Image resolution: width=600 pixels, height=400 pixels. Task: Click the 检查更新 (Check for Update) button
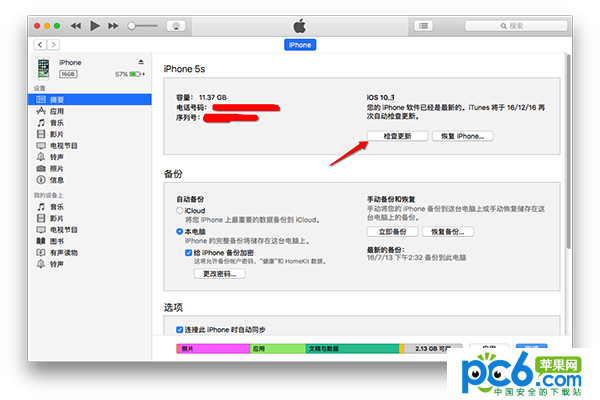coord(395,135)
